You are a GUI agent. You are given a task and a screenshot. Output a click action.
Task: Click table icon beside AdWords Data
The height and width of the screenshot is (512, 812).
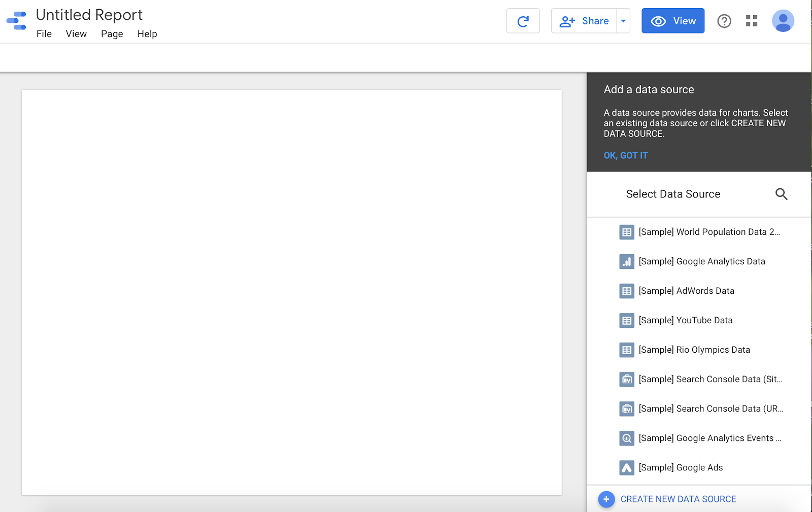[x=627, y=291]
